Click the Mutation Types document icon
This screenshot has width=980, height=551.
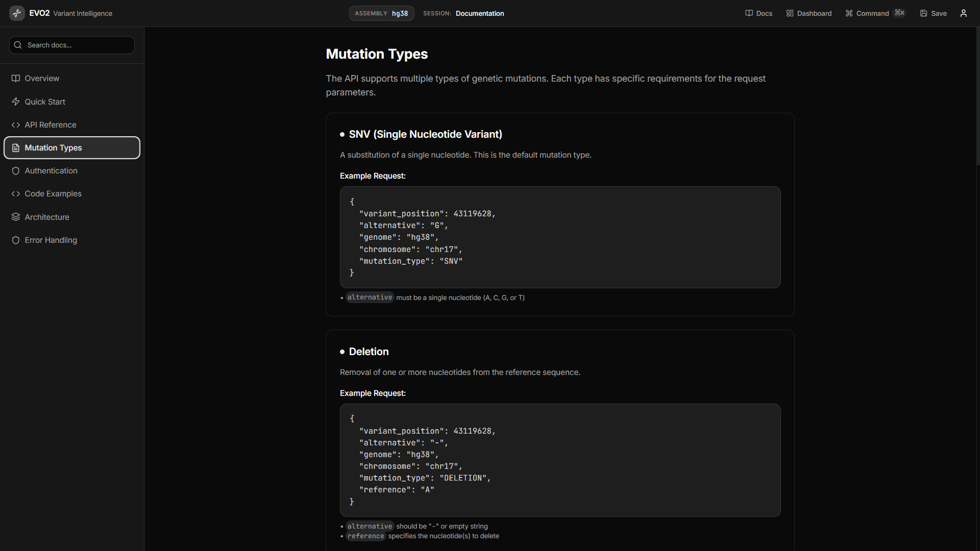click(x=16, y=148)
